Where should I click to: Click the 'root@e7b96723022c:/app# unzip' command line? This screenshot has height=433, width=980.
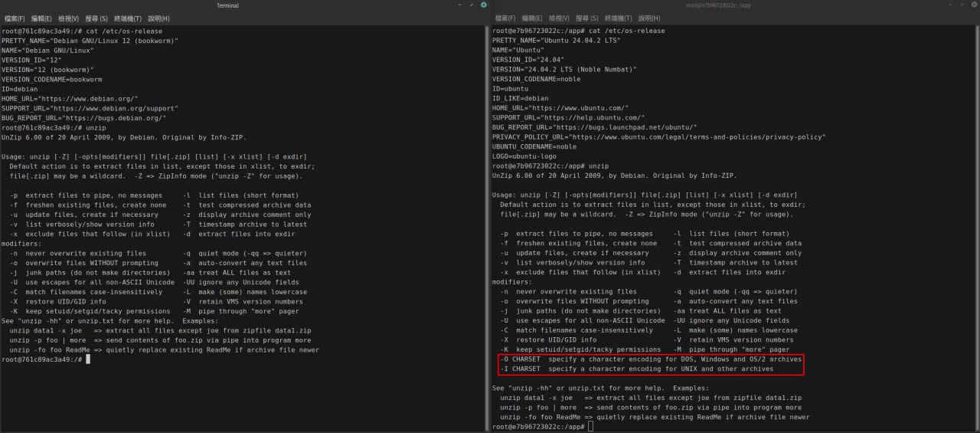pyautogui.click(x=550, y=166)
